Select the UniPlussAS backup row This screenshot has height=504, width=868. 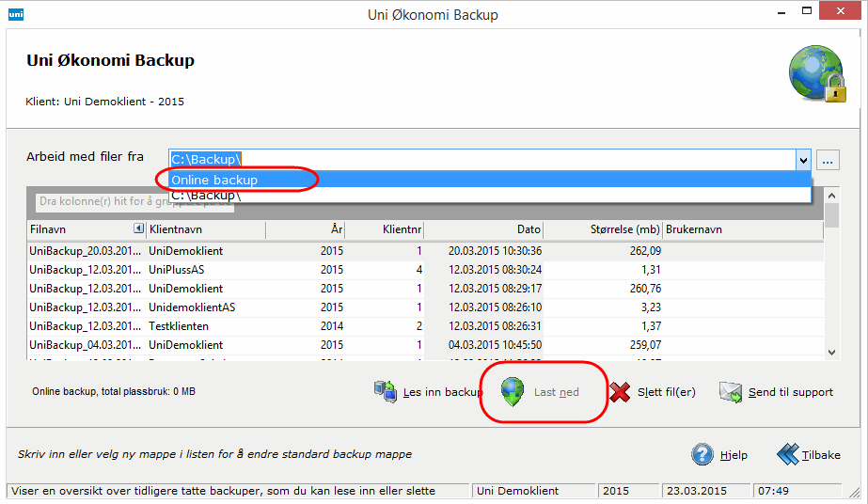coord(186,270)
